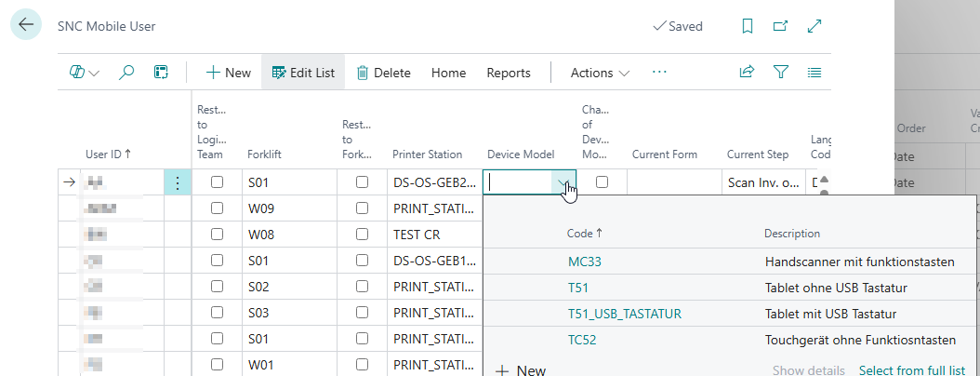This screenshot has height=376, width=980.
Task: Click the share icon in toolbar
Action: 747,73
